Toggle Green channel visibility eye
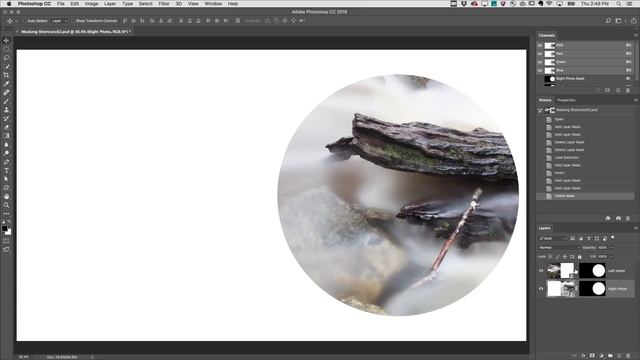The image size is (640, 360). tap(540, 62)
